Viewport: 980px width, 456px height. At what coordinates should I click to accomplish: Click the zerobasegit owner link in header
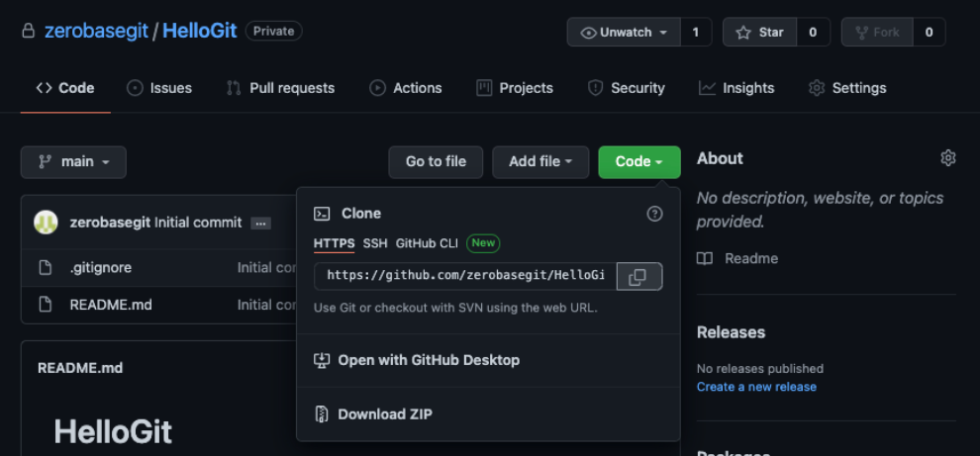[96, 32]
